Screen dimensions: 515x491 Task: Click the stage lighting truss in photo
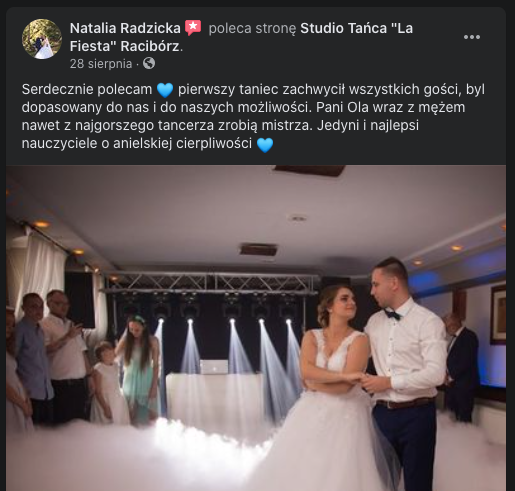[210, 283]
